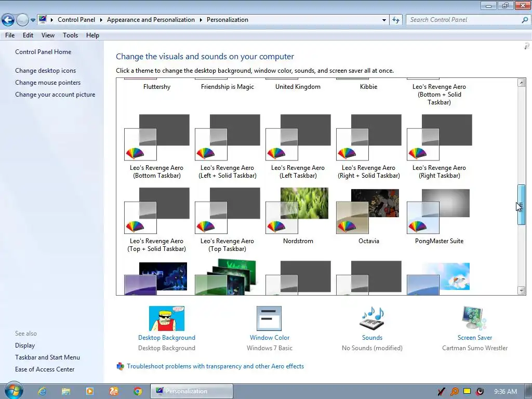Select the blue sky pony theme thumbnail
This screenshot has width=532, height=399.
[x=438, y=278]
